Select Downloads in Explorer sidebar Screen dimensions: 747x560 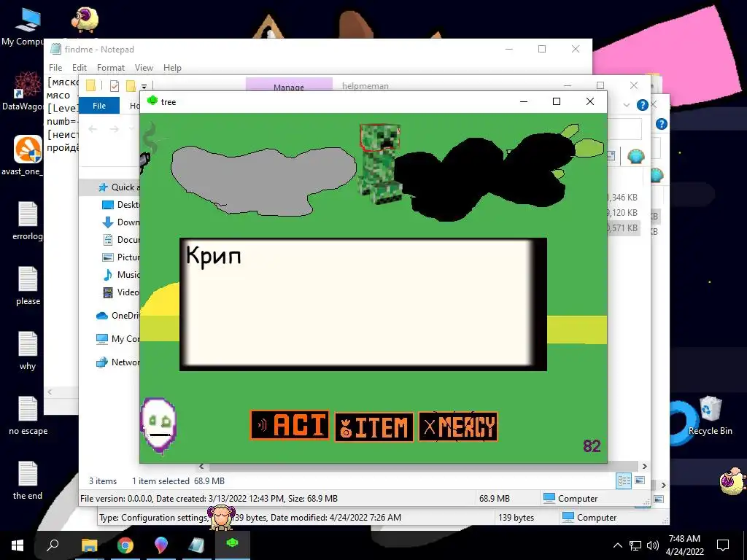tap(121, 222)
